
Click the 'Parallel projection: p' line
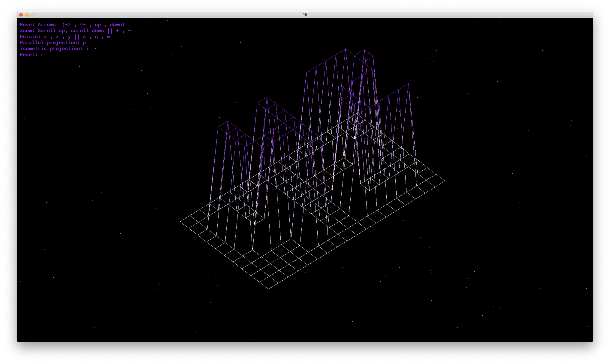53,43
